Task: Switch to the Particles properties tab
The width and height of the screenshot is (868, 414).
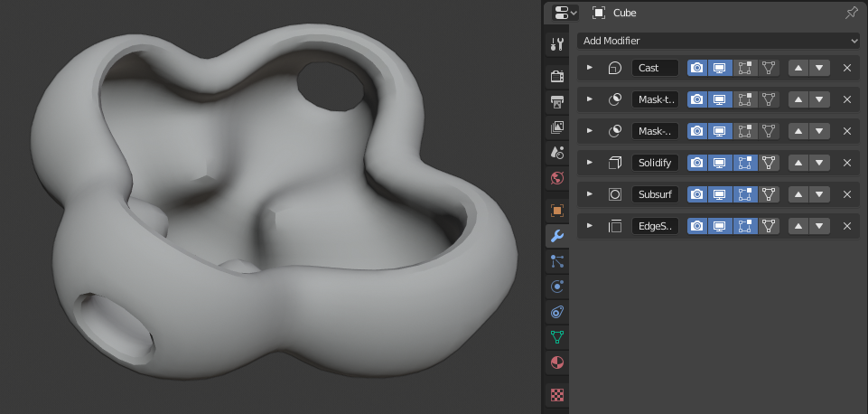Action: [x=557, y=262]
